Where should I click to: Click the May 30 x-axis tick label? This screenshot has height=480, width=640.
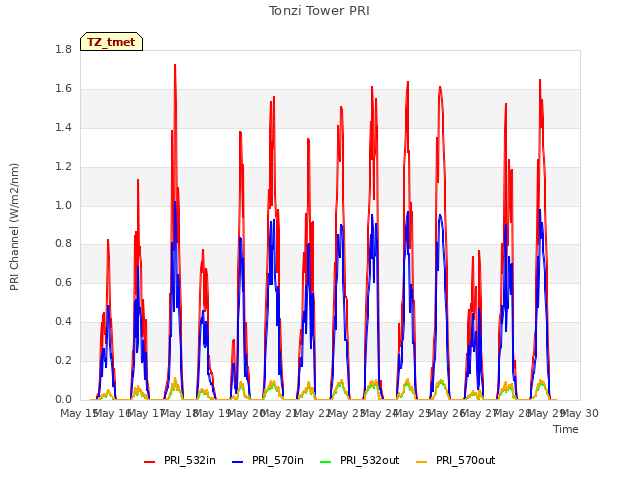pyautogui.click(x=580, y=413)
